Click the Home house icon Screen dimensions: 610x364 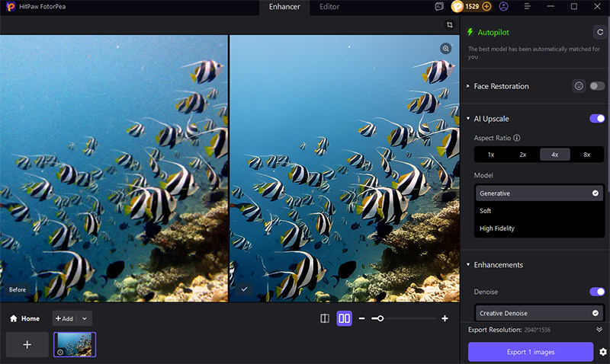tap(14, 318)
